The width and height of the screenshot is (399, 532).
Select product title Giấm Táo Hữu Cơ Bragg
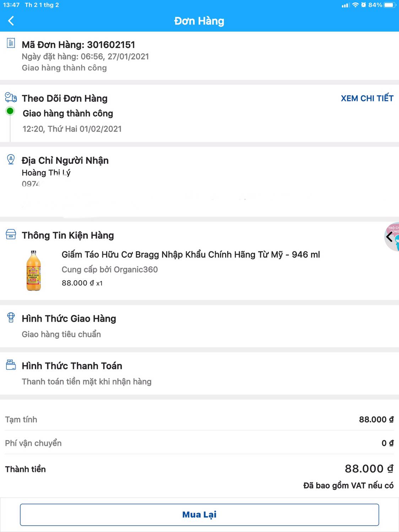(x=190, y=254)
